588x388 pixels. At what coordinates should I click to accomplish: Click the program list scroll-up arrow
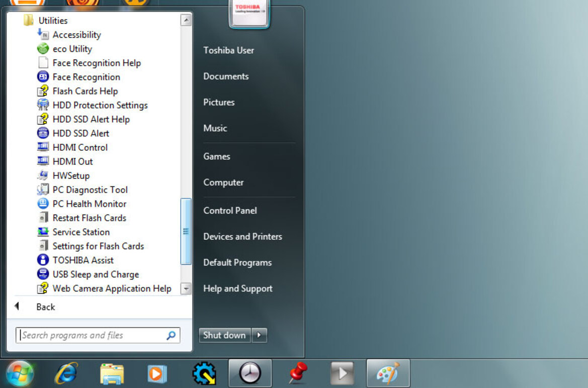click(x=186, y=20)
